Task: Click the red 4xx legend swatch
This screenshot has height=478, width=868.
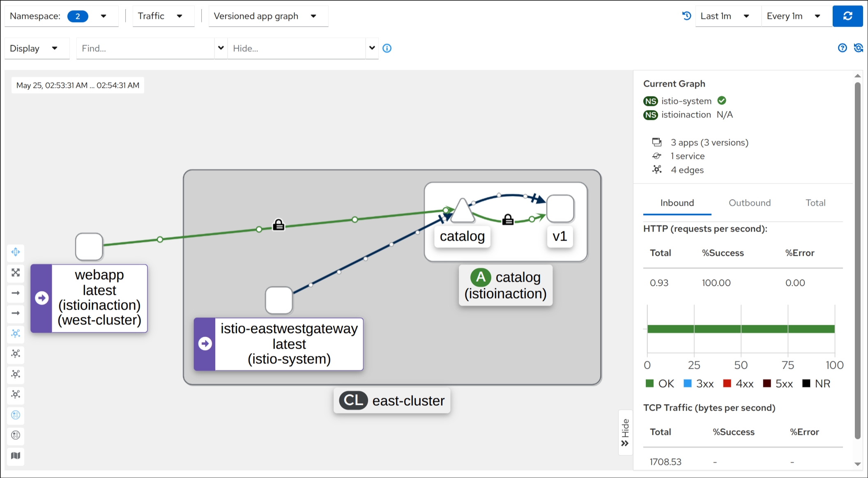Action: tap(727, 384)
